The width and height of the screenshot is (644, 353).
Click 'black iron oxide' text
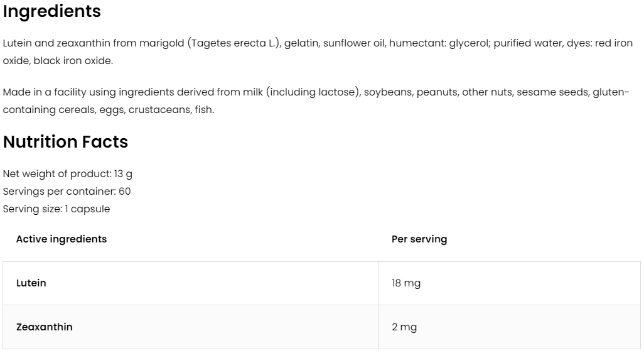(73, 61)
